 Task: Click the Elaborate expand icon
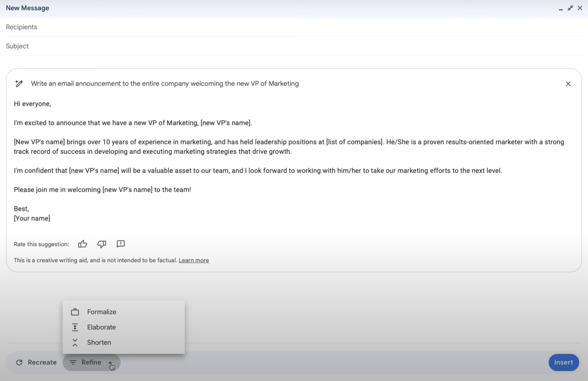[75, 327]
